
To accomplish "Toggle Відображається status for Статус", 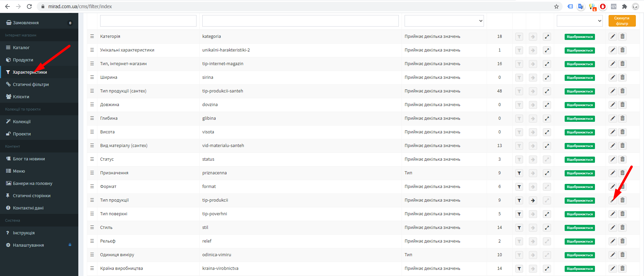I will point(580,160).
